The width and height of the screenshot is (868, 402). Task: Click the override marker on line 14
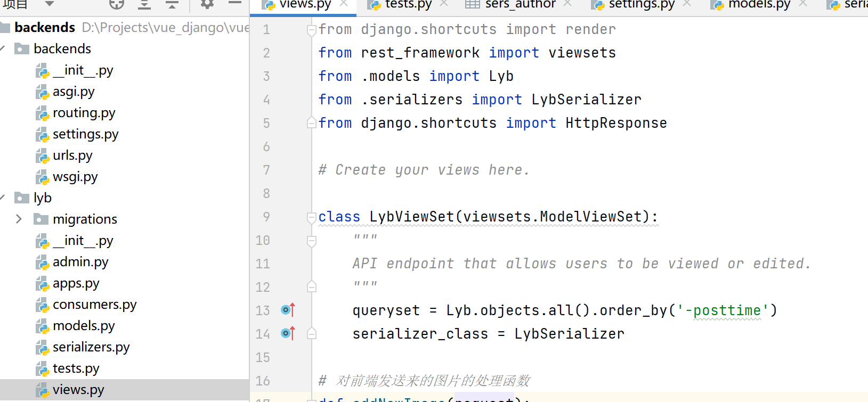(288, 333)
